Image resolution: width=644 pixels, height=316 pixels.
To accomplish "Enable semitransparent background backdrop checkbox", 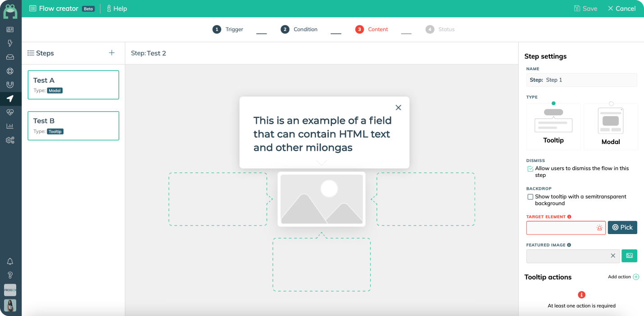I will pos(530,197).
